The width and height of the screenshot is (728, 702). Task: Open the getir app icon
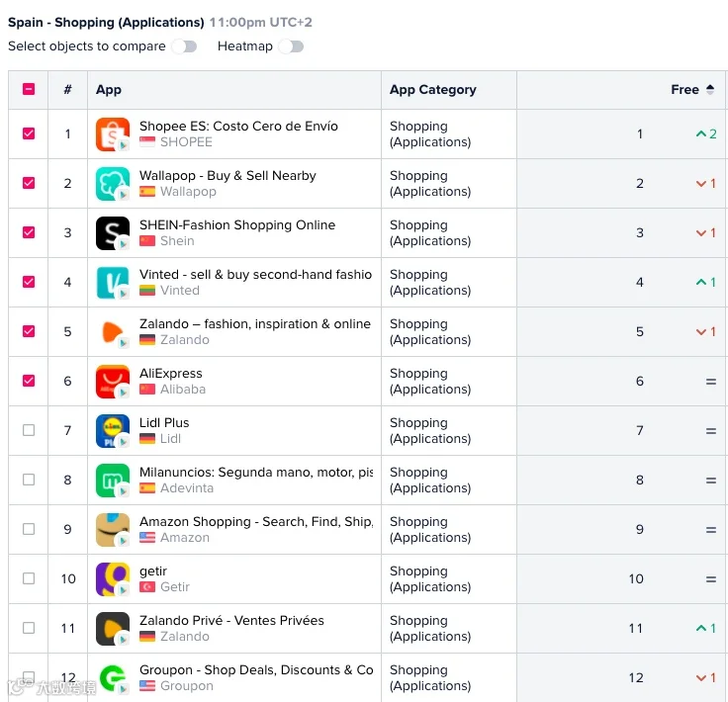click(x=113, y=579)
